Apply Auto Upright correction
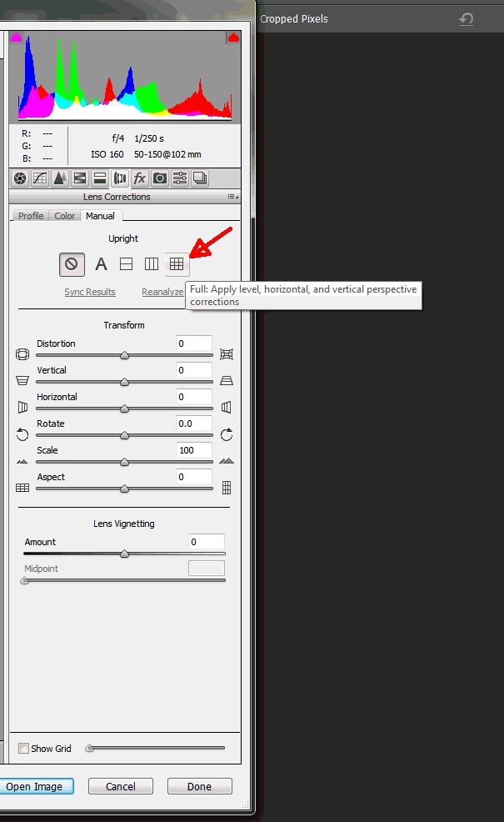Image resolution: width=504 pixels, height=822 pixels. 101,264
